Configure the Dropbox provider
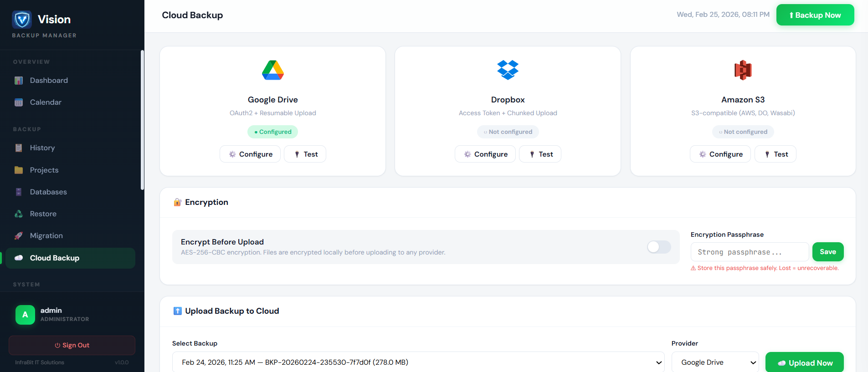 click(485, 154)
